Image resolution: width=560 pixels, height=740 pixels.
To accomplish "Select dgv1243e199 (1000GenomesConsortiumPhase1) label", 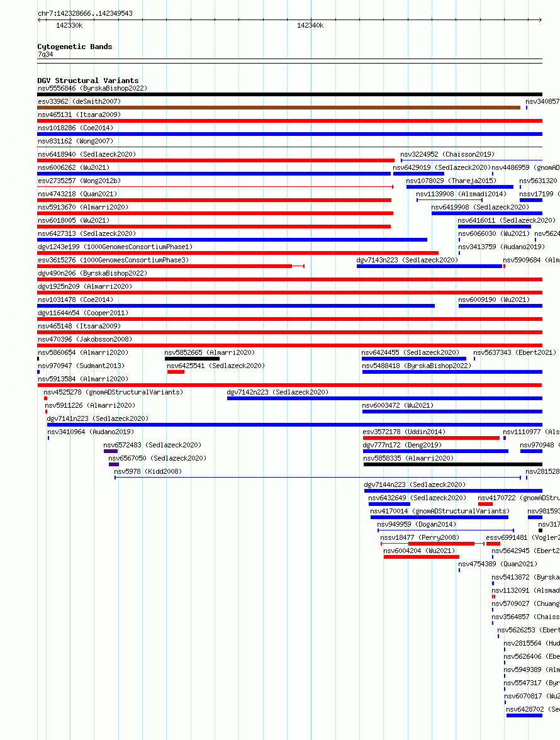I will click(115, 247).
